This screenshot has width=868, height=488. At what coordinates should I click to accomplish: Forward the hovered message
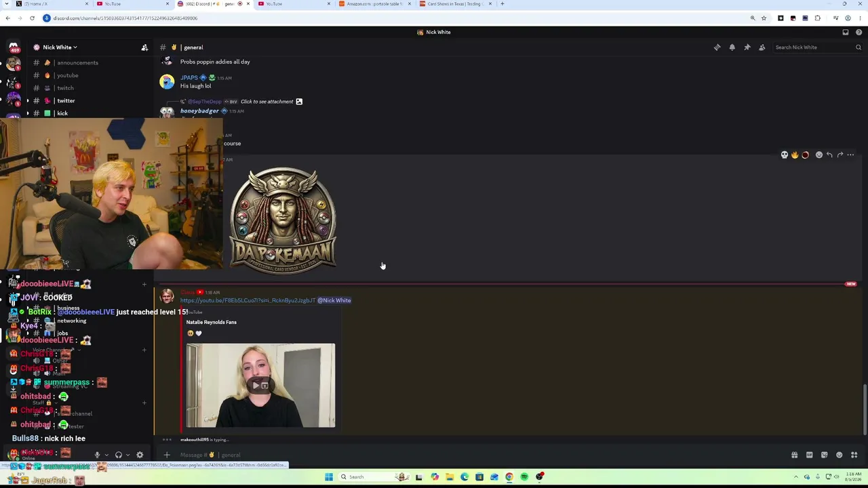[x=840, y=155]
